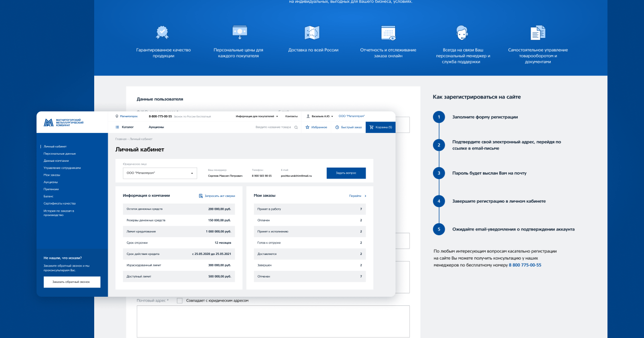Click the Доставляется order row
644x338 pixels.
(310, 253)
